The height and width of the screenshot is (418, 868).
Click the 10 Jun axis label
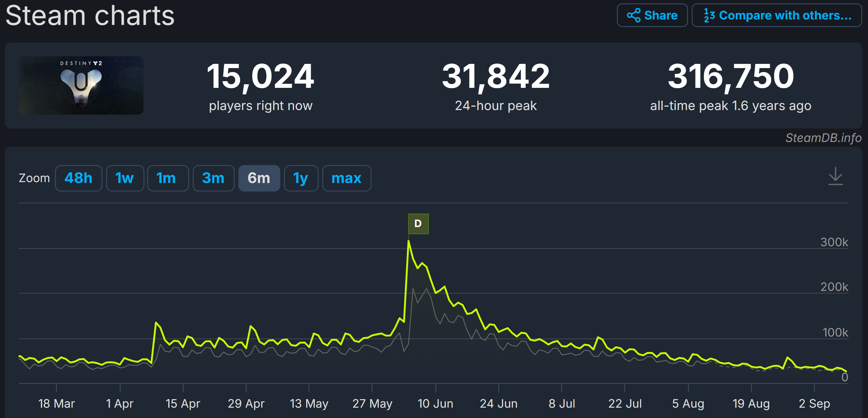435,403
